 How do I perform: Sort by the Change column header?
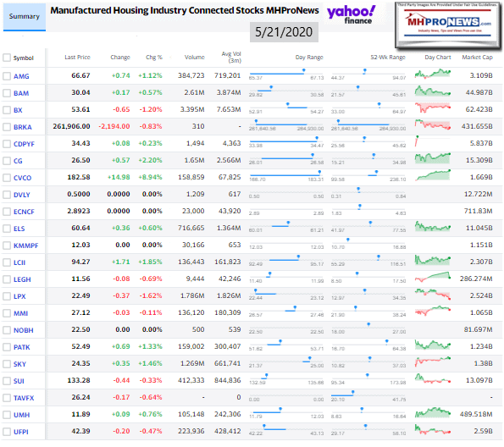tap(120, 58)
